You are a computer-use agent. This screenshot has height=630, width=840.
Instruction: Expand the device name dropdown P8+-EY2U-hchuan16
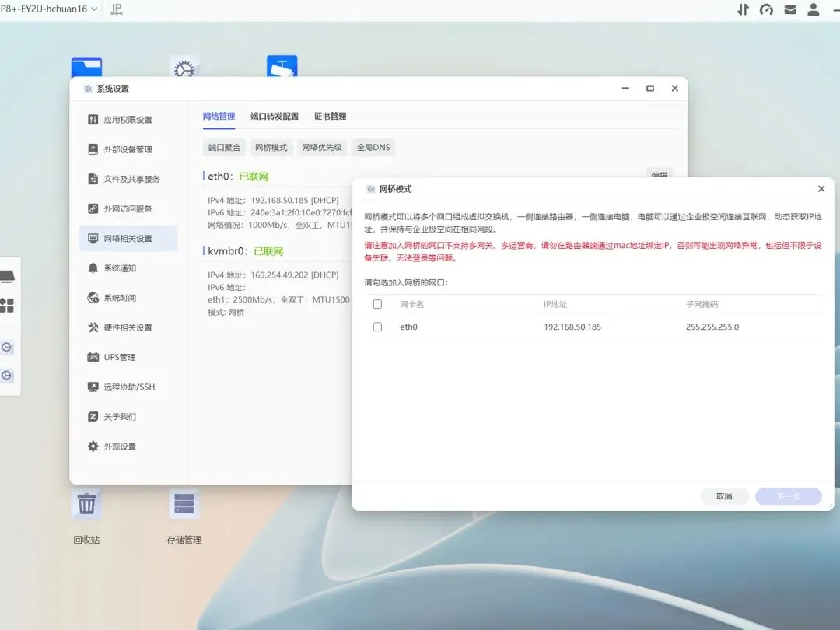click(x=49, y=9)
